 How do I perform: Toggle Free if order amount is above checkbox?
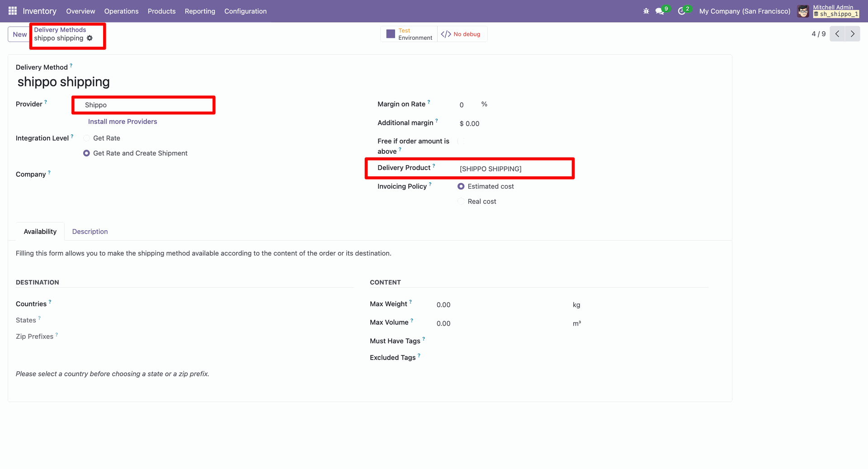point(462,142)
